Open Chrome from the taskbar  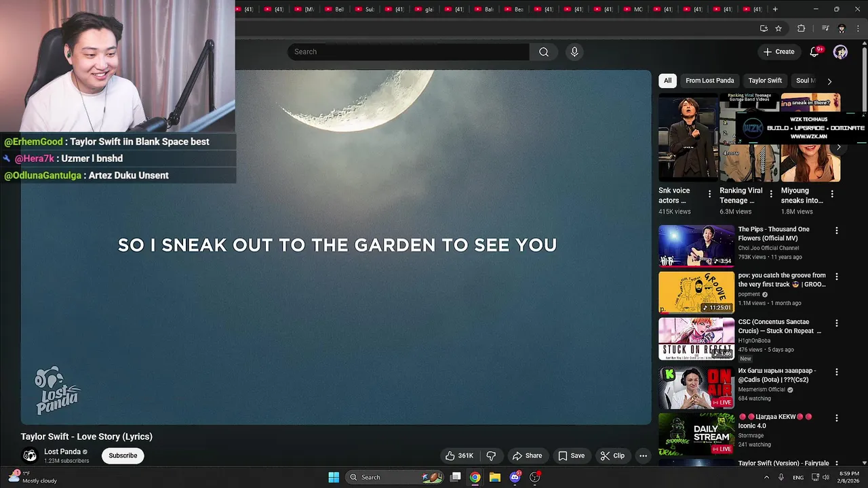coord(475,477)
